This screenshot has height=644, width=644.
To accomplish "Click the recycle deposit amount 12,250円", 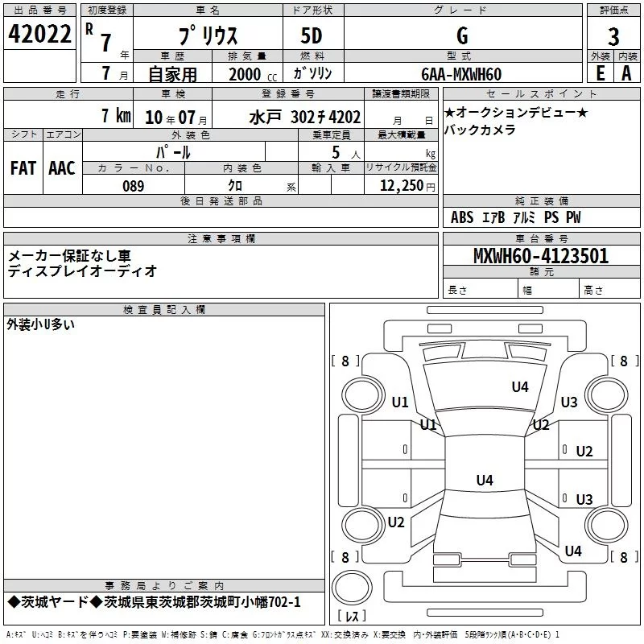I will coord(407,186).
